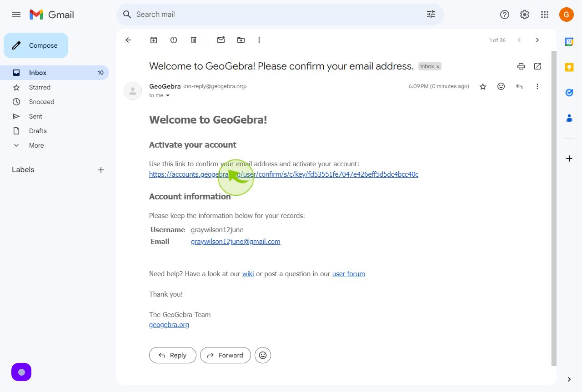This screenshot has height=392, width=582.
Task: Open GeoGebra account confirmation link
Action: click(284, 174)
